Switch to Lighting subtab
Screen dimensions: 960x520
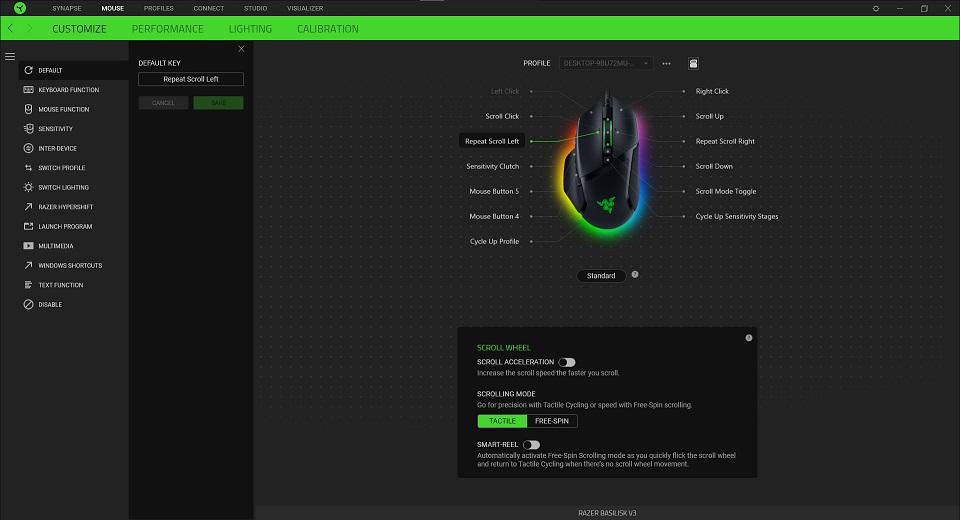coord(250,29)
